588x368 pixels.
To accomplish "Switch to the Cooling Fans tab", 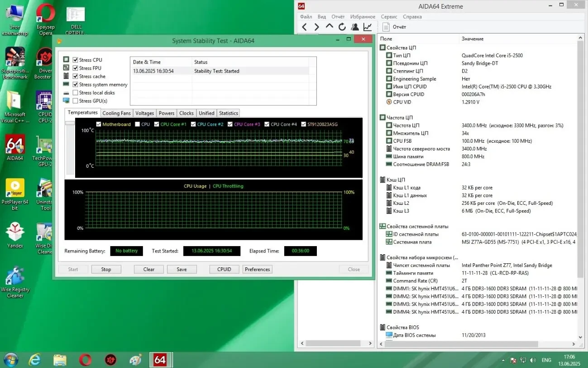I will click(116, 113).
